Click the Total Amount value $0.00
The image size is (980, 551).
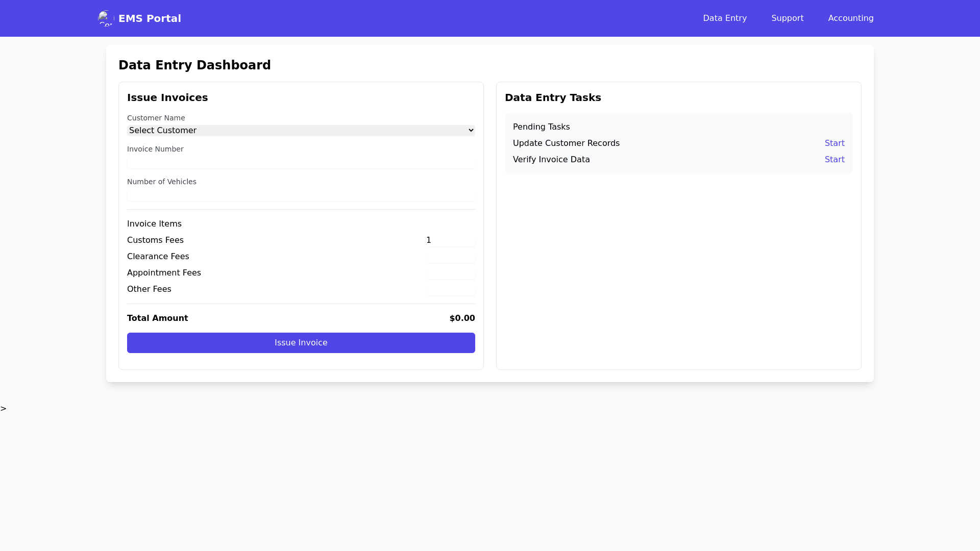462,318
